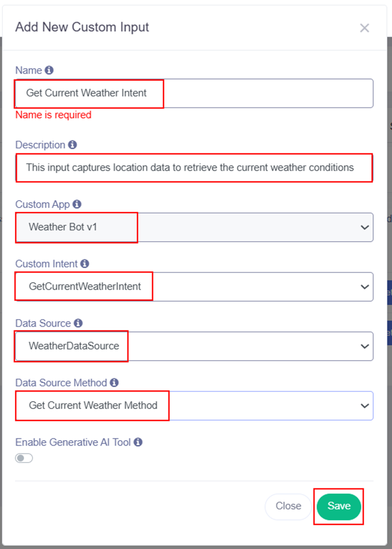Click the Close button in the footer
Screen dimensions: 392x549
click(288, 506)
